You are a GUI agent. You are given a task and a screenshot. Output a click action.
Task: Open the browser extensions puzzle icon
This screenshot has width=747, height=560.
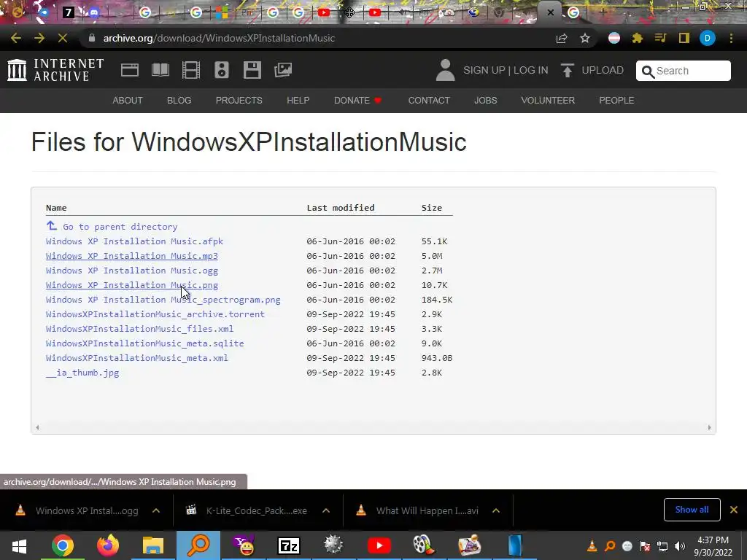click(x=637, y=38)
